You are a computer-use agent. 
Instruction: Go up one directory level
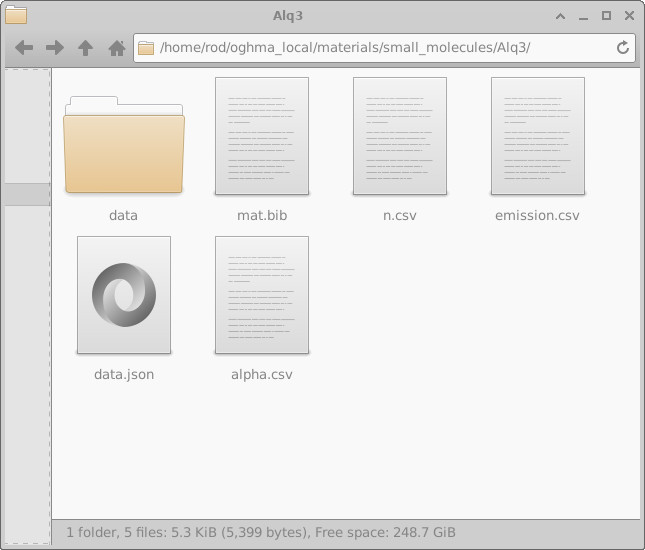[86, 48]
